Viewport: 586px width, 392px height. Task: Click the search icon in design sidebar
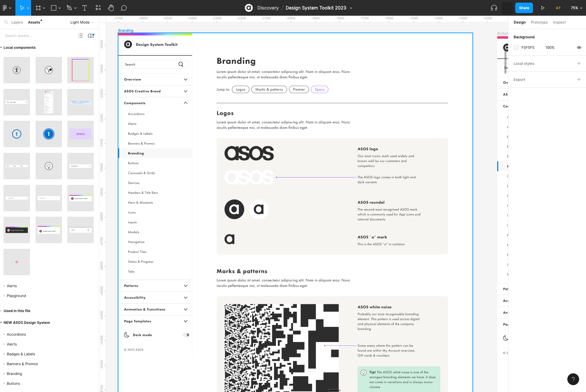pos(181,64)
